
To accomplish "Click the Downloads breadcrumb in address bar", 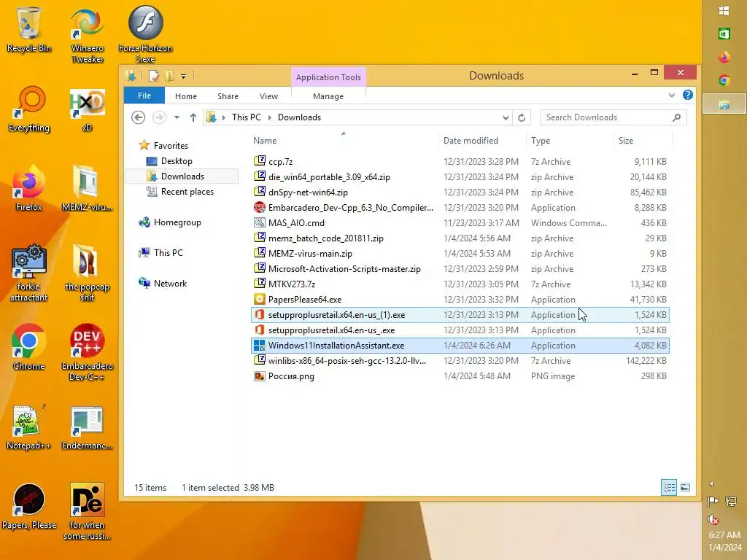I will [299, 117].
